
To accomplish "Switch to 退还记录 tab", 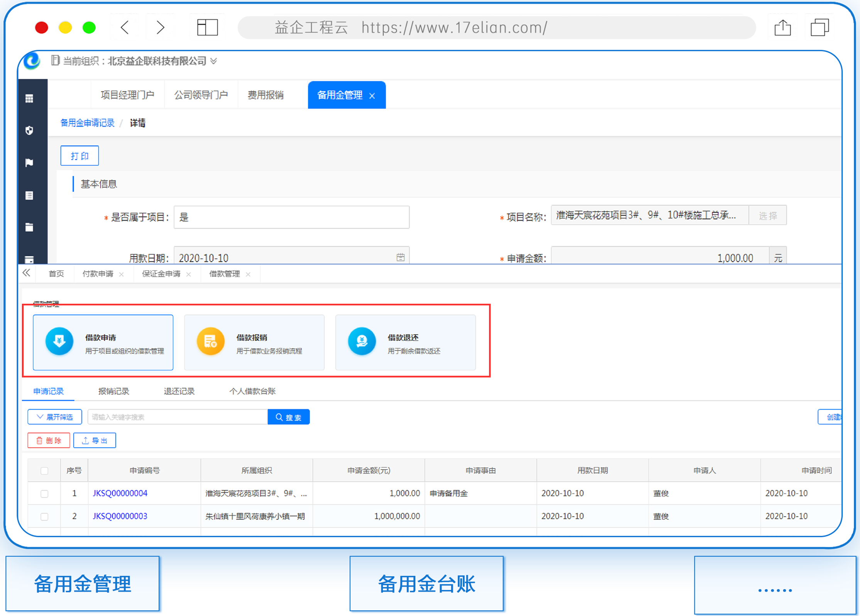I will click(179, 391).
